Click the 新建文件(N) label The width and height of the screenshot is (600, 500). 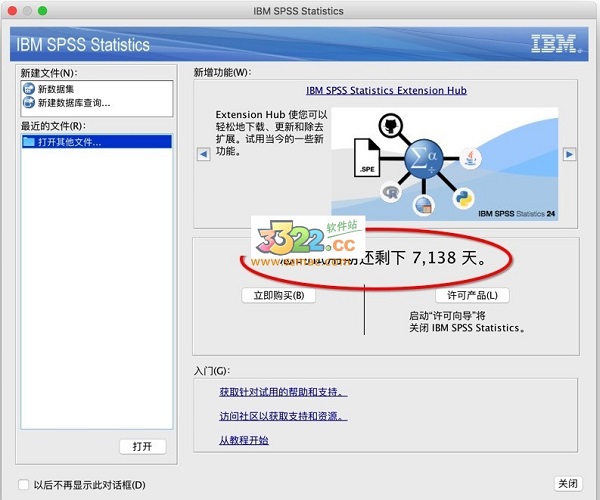coord(49,73)
